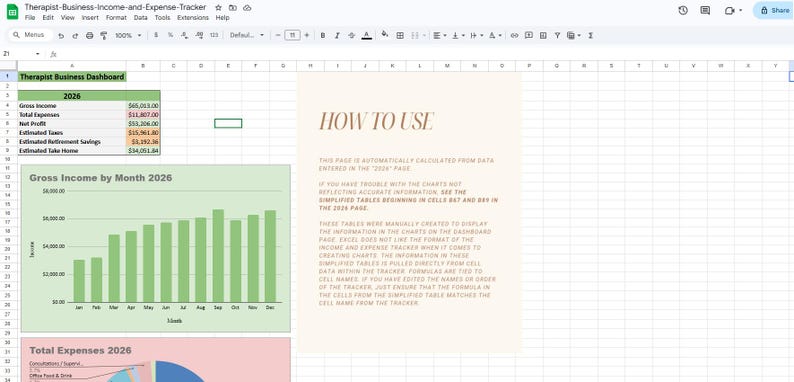This screenshot has height=382, width=794.
Task: Decrease decimal places icon
Action: pos(184,35)
